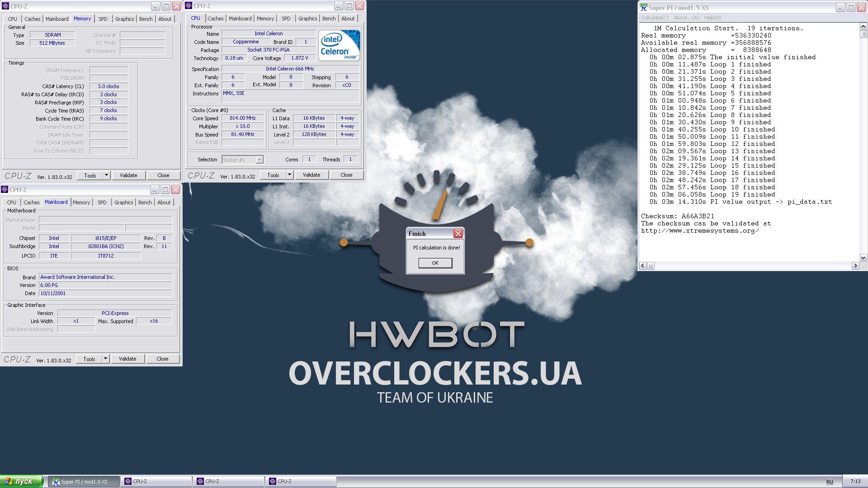Viewport: 868px width, 488px height.
Task: Click the CAS# Latency value 3.0 clocks
Action: [x=108, y=86]
